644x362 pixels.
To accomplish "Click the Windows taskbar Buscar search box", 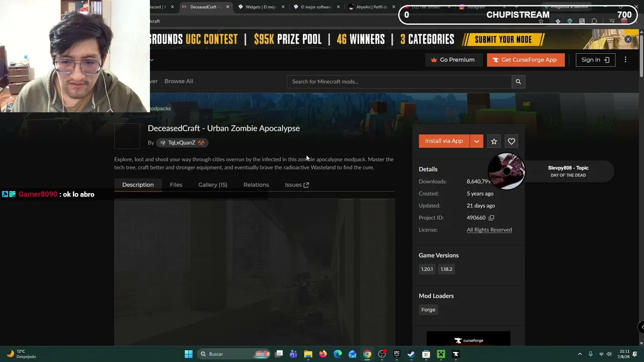I will click(x=234, y=354).
